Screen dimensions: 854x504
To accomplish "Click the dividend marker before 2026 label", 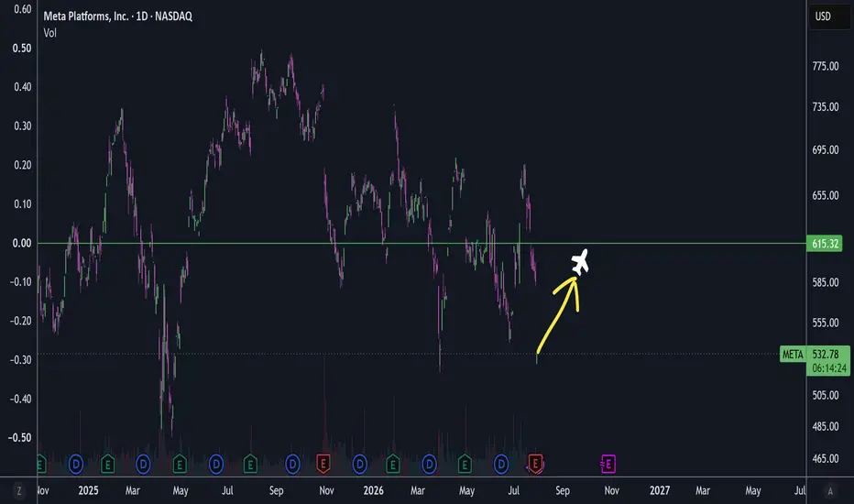I will 359,465.
